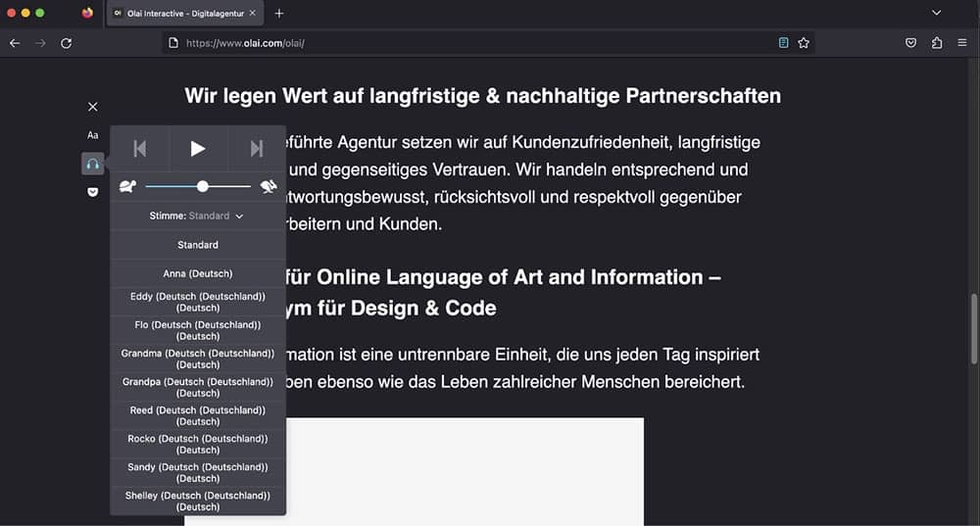
Task: Choose the Grandpa (Deutsch) voice
Action: point(198,387)
